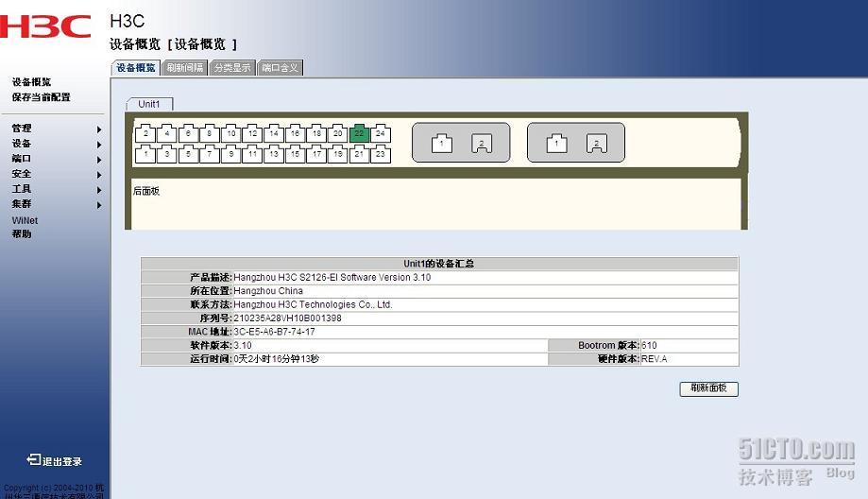Expand the 安全 menu arrow
This screenshot has width=868, height=499.
[x=99, y=175]
